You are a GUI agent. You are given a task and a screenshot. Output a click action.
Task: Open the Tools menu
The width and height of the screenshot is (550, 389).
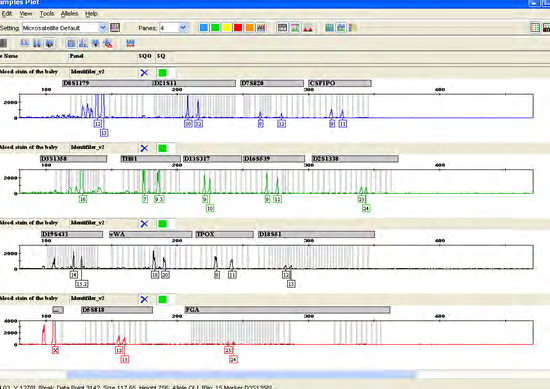pos(47,14)
